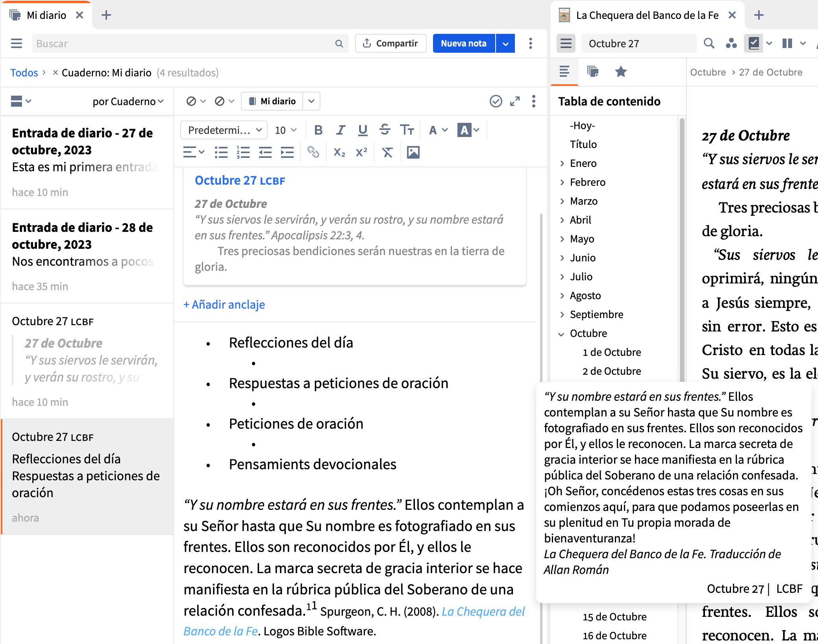
Task: Expand Enero in table of contents
Action: tap(562, 163)
